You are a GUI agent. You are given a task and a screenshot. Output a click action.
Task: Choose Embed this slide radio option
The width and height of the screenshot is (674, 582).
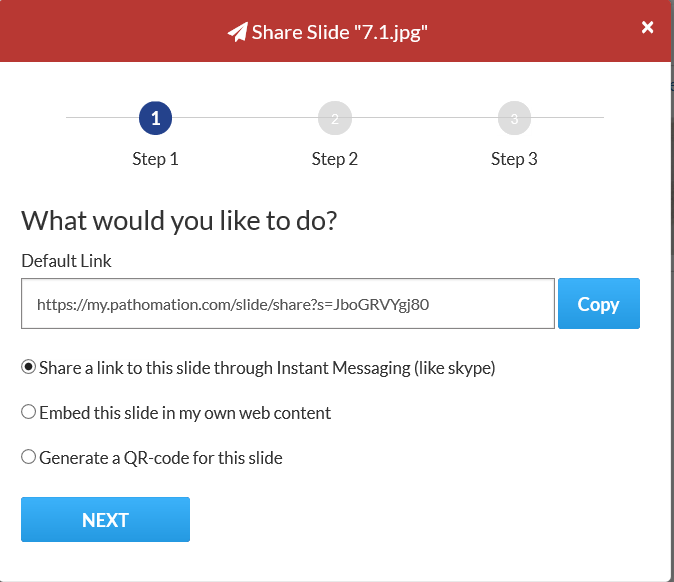tap(29, 412)
